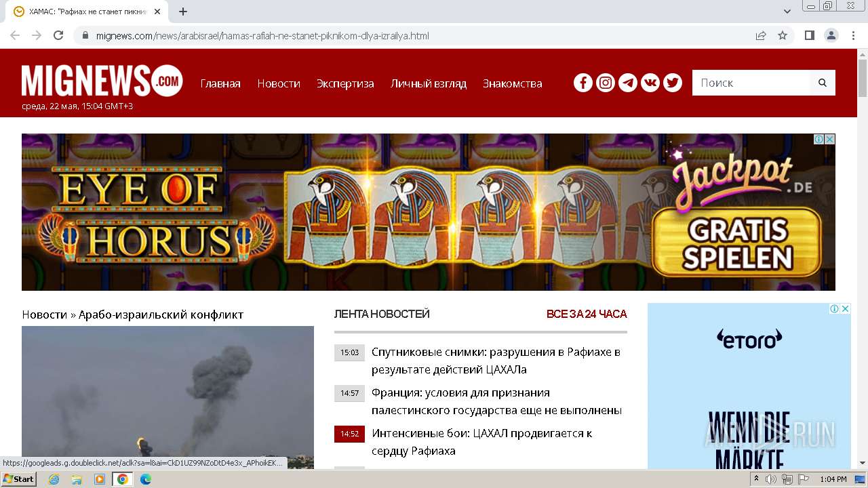Click the browser forward arrow
This screenshot has height=488, width=868.
(37, 35)
